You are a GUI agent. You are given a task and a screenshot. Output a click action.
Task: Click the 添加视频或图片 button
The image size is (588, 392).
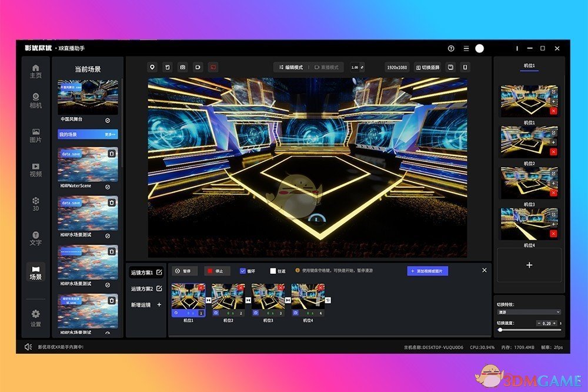coord(427,271)
